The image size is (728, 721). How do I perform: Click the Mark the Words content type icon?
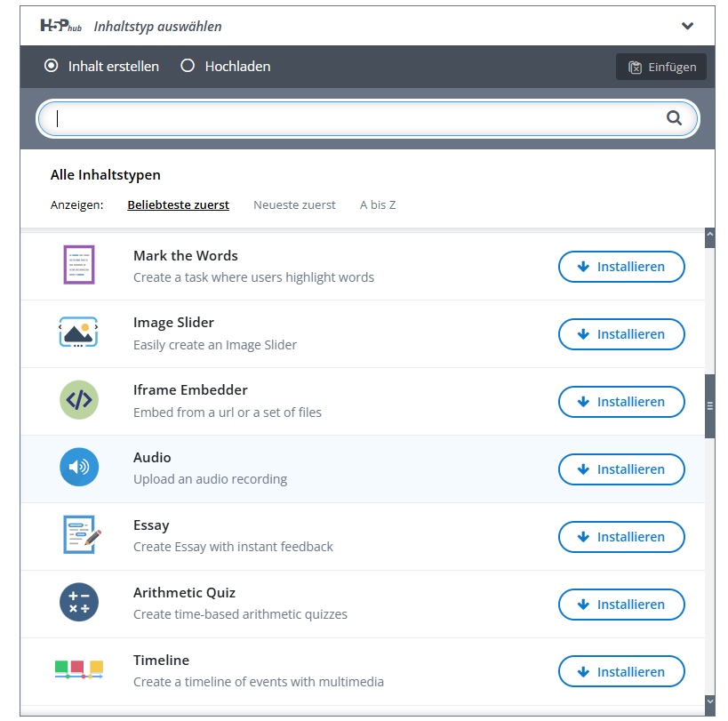(79, 265)
